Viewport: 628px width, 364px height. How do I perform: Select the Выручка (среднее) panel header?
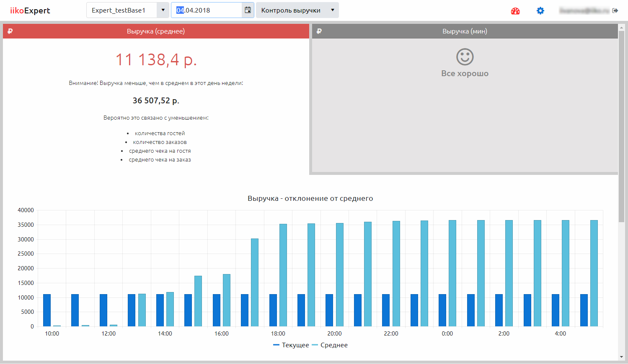156,31
